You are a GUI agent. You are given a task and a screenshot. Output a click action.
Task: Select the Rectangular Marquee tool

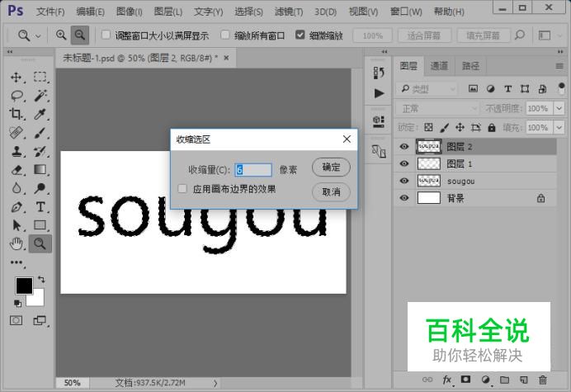[40, 78]
